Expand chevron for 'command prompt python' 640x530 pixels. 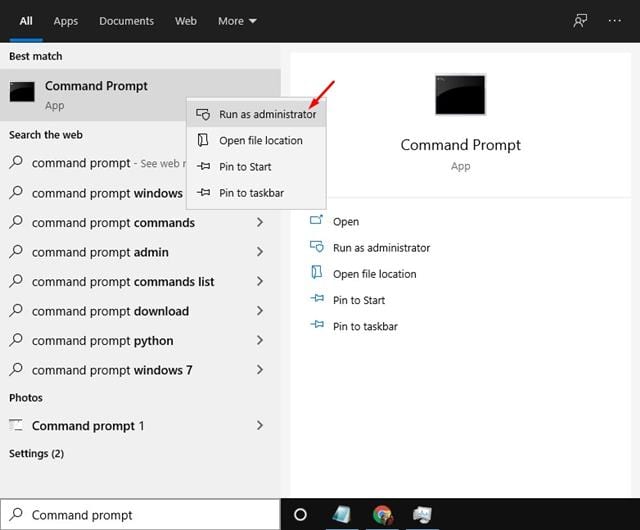coord(260,340)
